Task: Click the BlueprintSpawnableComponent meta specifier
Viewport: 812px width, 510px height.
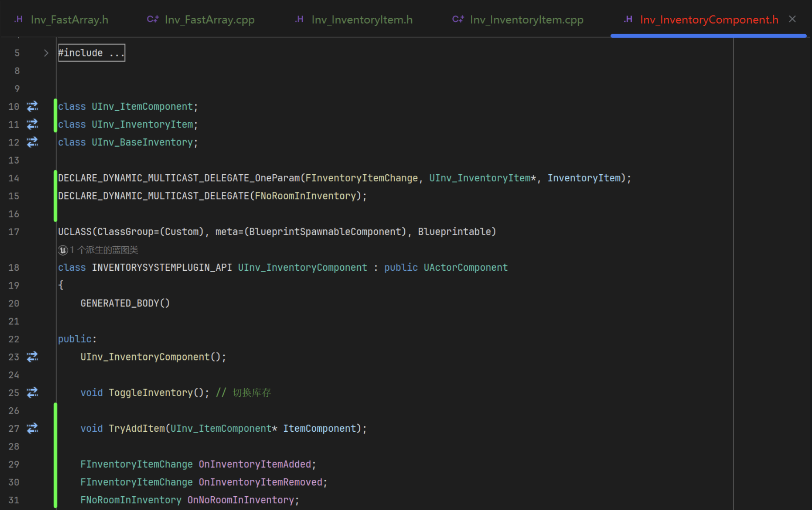Action: [325, 232]
